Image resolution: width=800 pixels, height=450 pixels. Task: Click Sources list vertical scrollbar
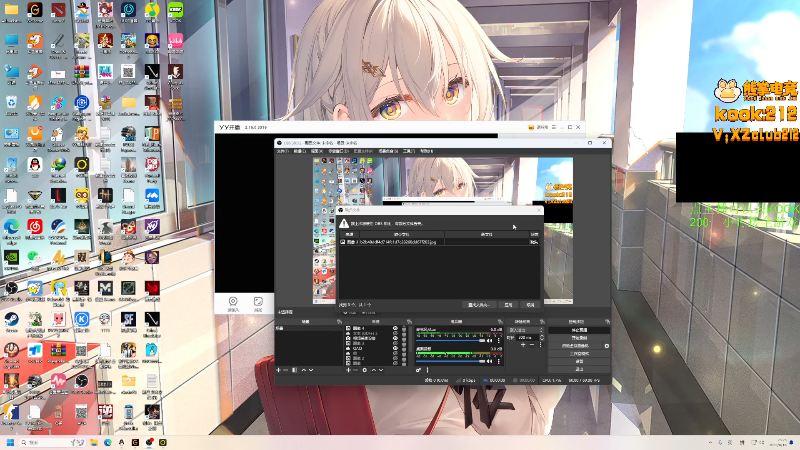(x=410, y=339)
